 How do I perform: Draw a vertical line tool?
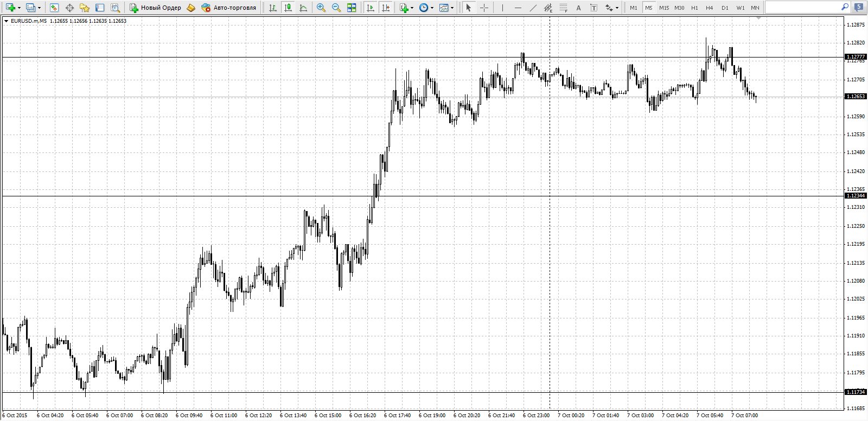(x=503, y=8)
